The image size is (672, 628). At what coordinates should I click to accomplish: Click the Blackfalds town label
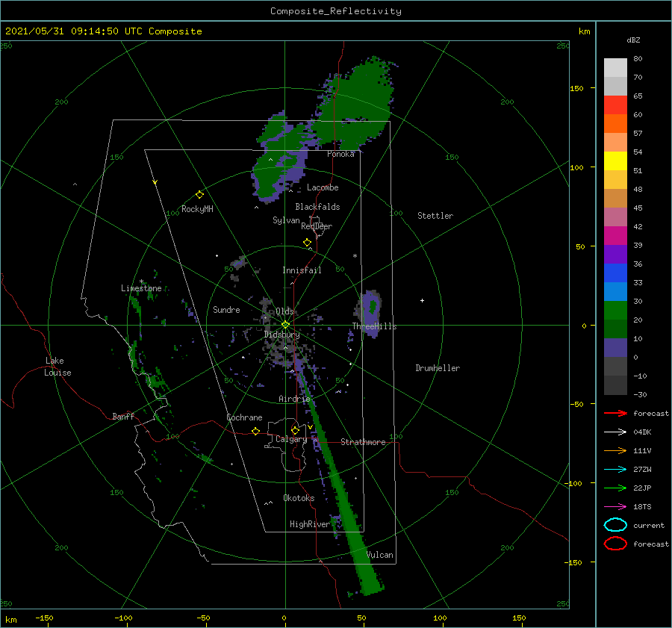pyautogui.click(x=317, y=207)
